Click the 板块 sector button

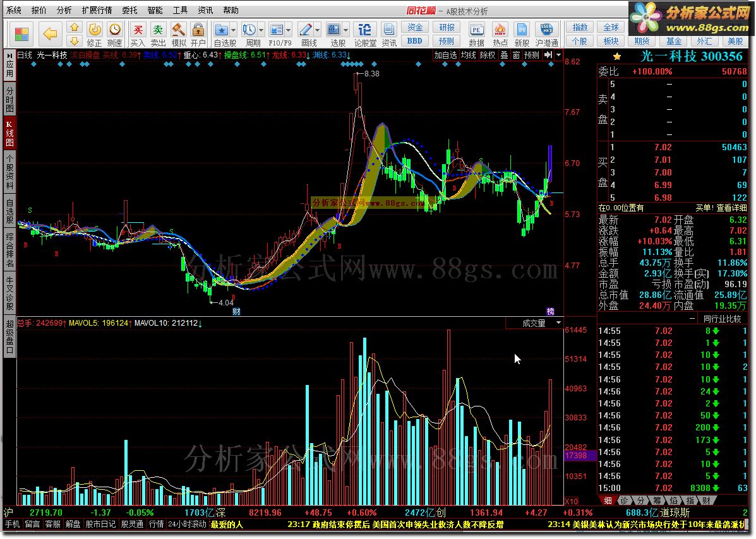[611, 42]
